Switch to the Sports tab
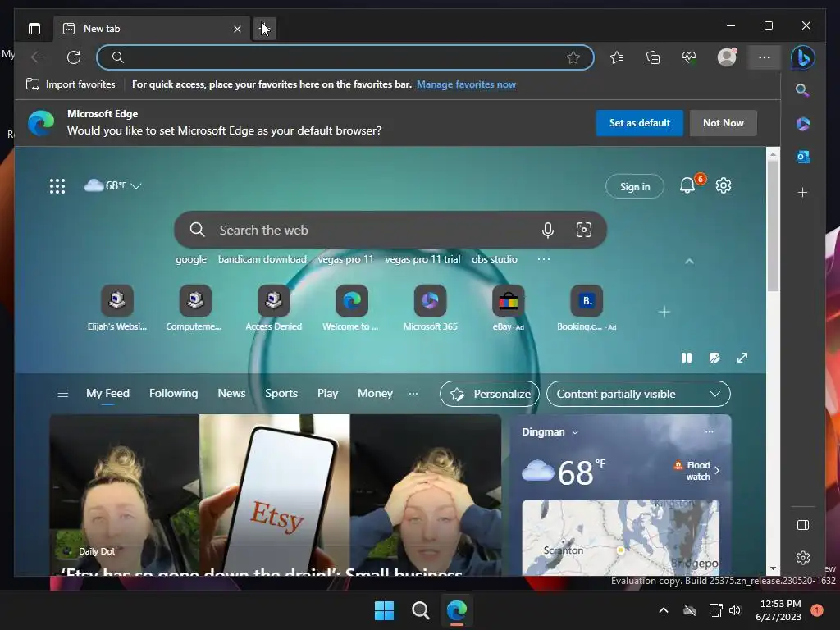 pos(281,394)
